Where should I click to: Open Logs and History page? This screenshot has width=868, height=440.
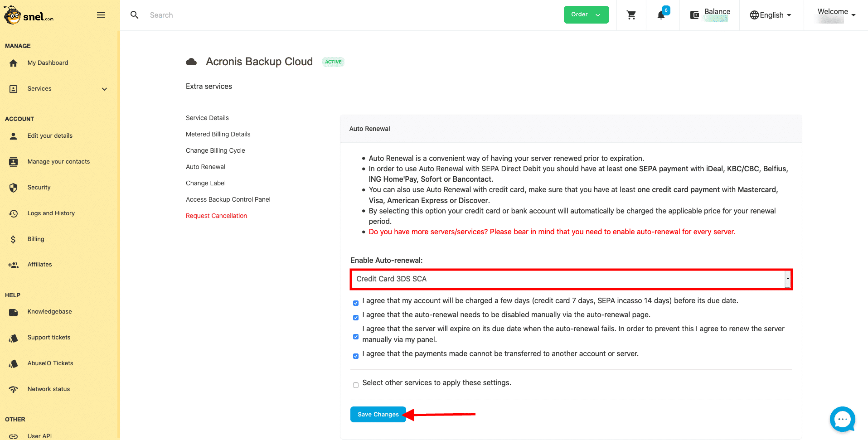pyautogui.click(x=51, y=213)
